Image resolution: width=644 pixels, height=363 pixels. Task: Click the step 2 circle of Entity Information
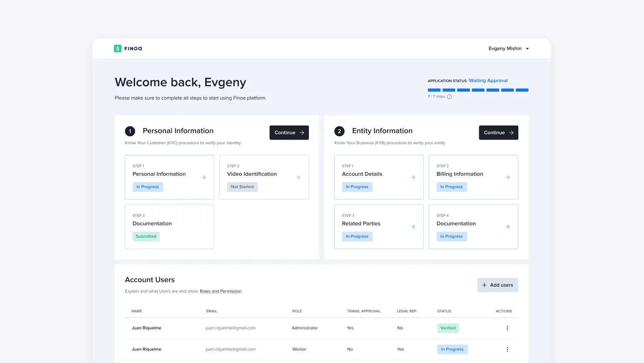coord(339,131)
